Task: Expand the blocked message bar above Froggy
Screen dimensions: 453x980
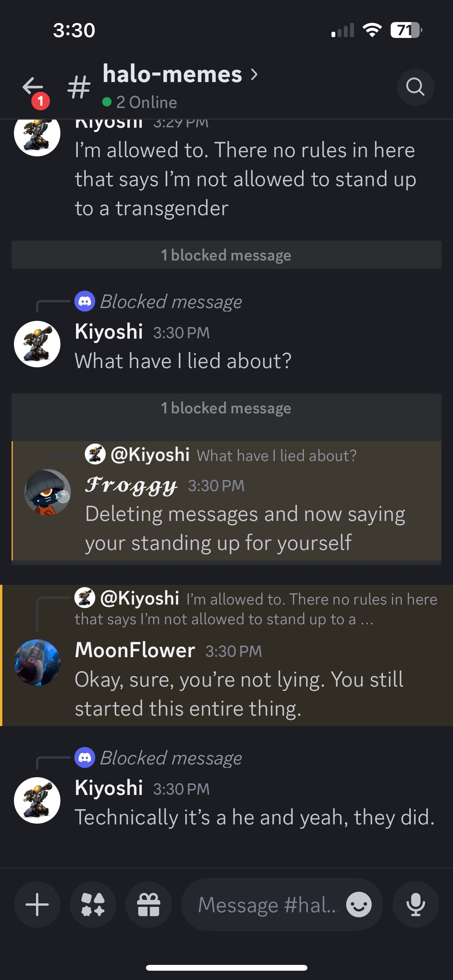Action: (x=226, y=408)
